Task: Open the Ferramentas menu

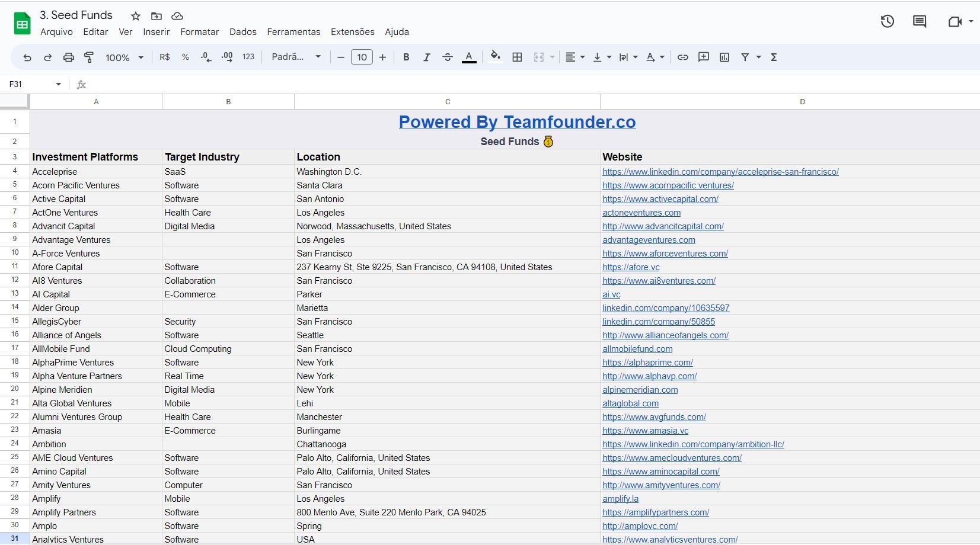Action: [x=293, y=32]
